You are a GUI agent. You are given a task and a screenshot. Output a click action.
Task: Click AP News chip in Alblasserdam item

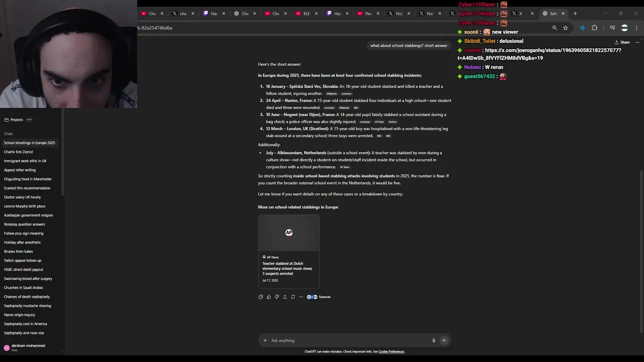click(x=345, y=167)
